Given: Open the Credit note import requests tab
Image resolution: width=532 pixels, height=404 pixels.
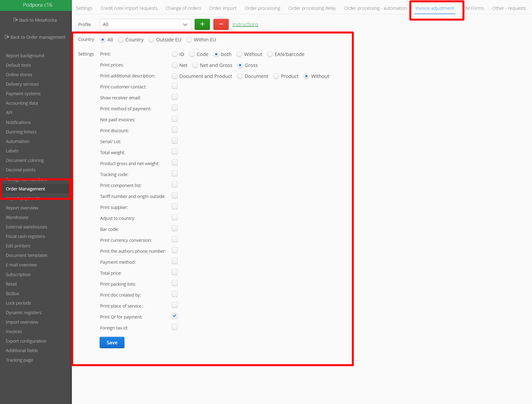Looking at the screenshot, I should point(129,8).
